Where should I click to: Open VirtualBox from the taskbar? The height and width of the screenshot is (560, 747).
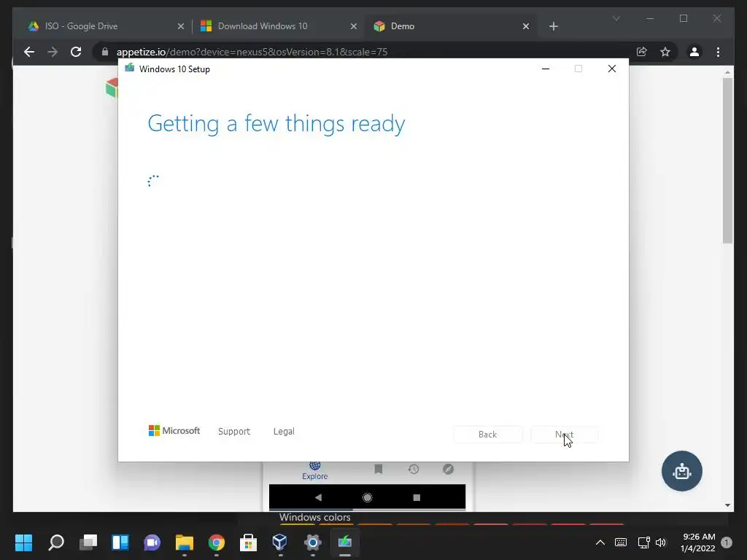point(280,542)
